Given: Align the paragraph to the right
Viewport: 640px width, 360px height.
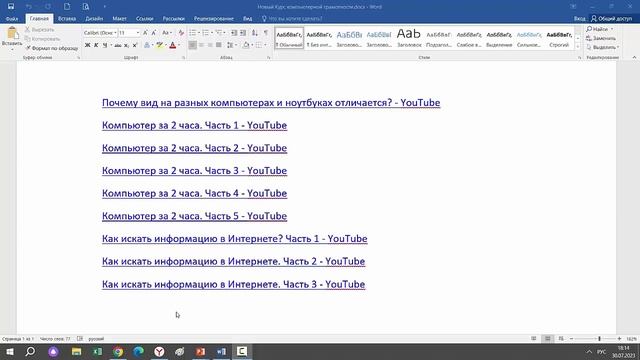Looking at the screenshot, I should 210,45.
